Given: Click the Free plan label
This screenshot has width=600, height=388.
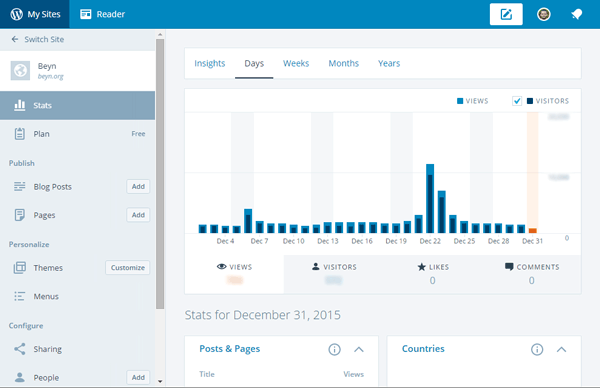Looking at the screenshot, I should tap(138, 134).
